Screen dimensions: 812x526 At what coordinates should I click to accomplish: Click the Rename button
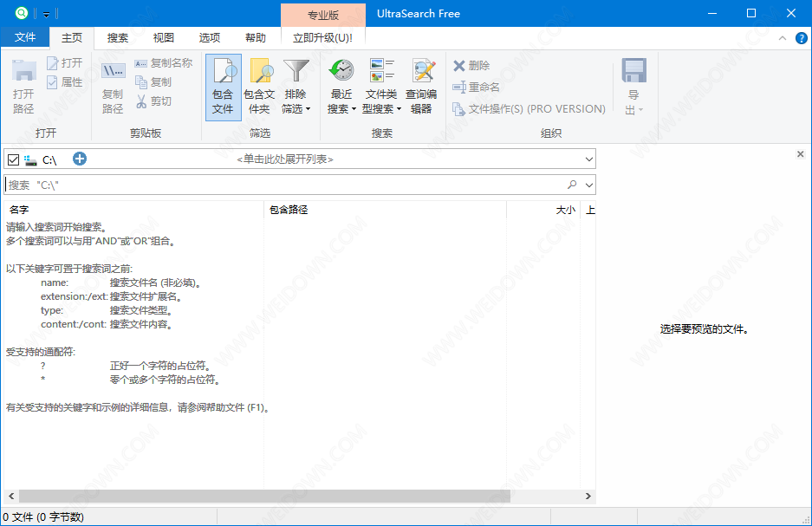476,87
